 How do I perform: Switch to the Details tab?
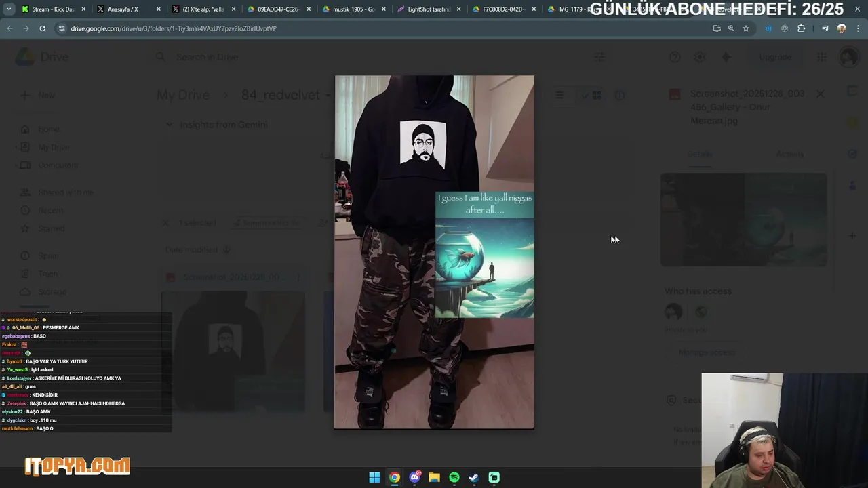[700, 154]
